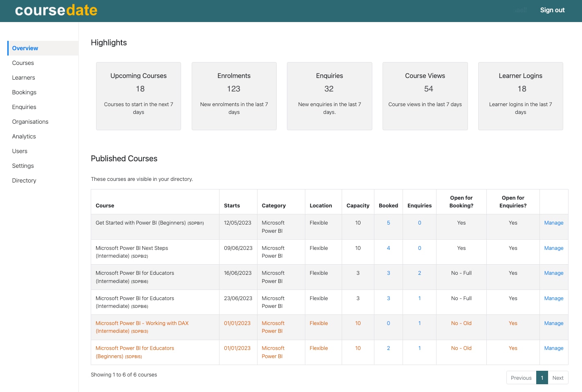Manage the Working with DAX course
The height and width of the screenshot is (392, 582).
point(553,323)
